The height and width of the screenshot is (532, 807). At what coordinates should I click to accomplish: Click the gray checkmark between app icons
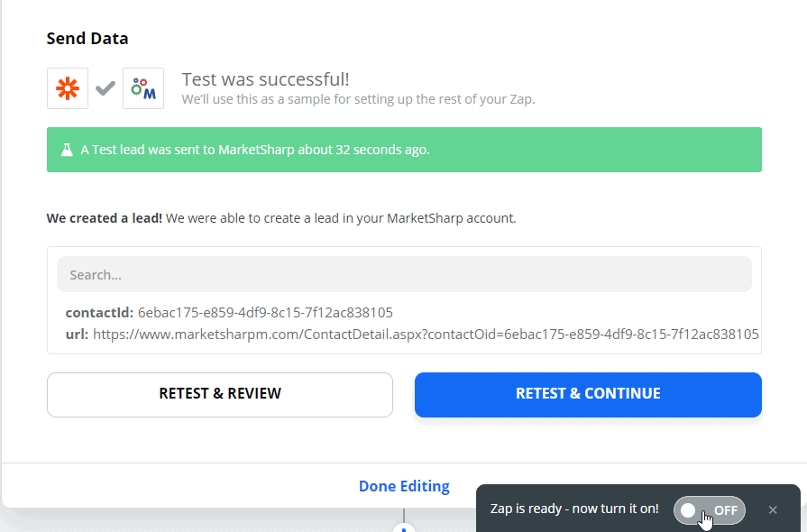click(105, 88)
